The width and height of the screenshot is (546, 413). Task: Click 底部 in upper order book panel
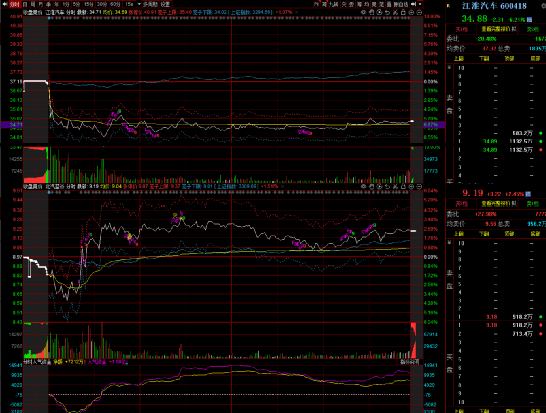[x=535, y=59]
